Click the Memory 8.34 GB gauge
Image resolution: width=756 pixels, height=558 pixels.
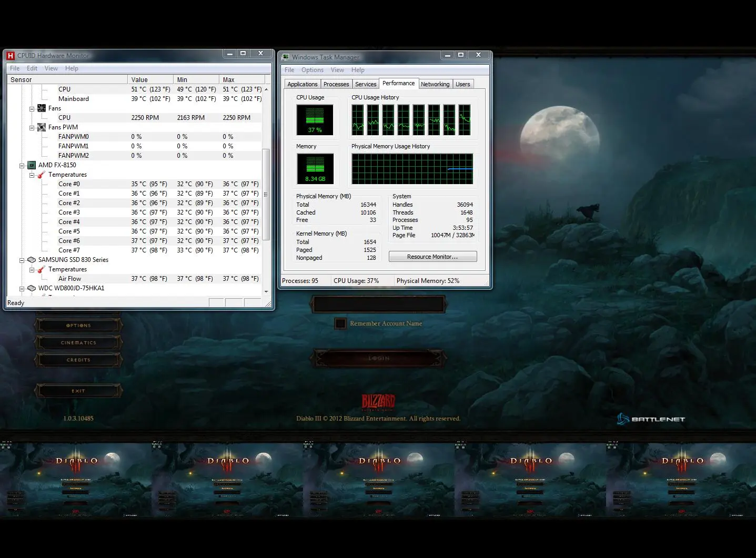click(x=315, y=169)
